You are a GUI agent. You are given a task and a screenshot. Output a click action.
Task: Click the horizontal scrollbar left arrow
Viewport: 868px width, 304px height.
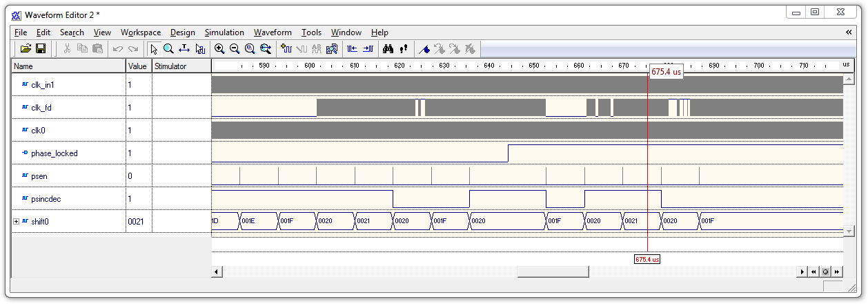point(217,272)
